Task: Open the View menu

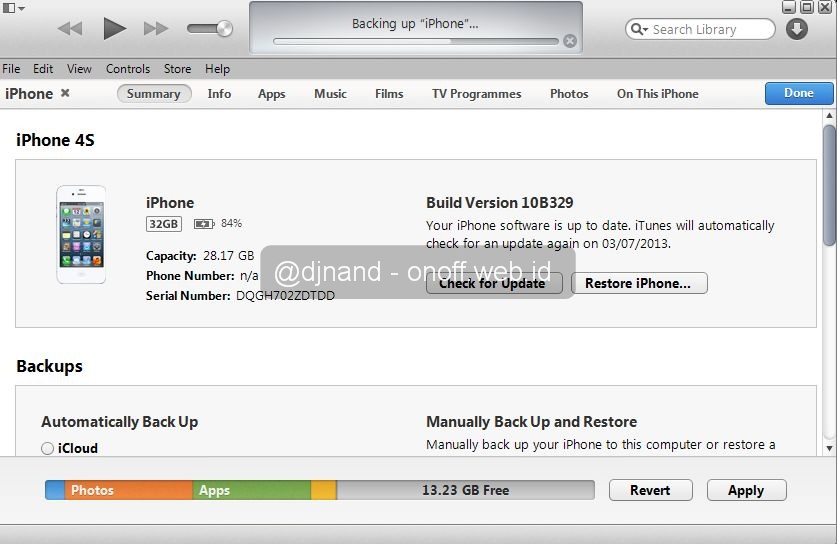Action: pos(79,69)
